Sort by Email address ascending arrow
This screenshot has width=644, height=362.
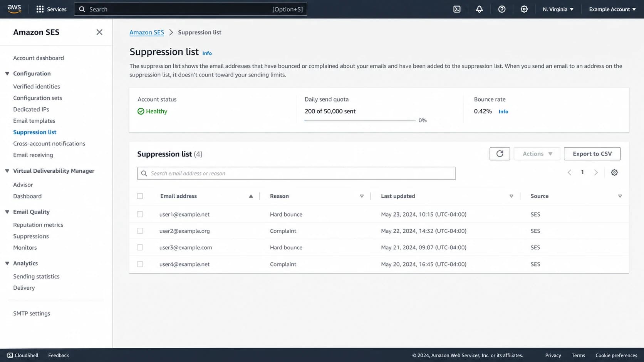pos(251,196)
